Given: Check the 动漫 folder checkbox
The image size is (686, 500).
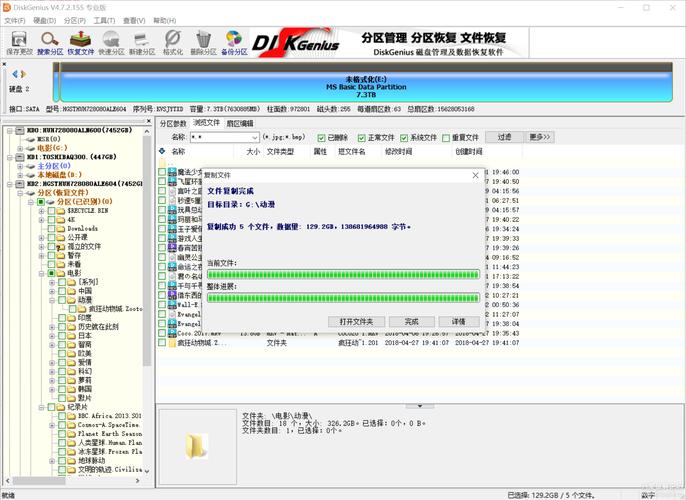Looking at the screenshot, I should [62, 300].
